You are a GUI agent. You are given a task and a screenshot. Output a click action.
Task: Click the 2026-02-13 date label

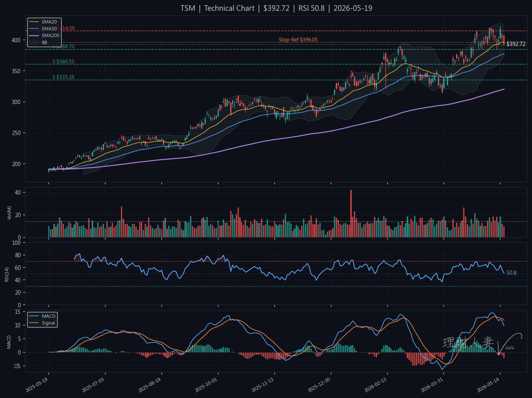click(x=376, y=385)
